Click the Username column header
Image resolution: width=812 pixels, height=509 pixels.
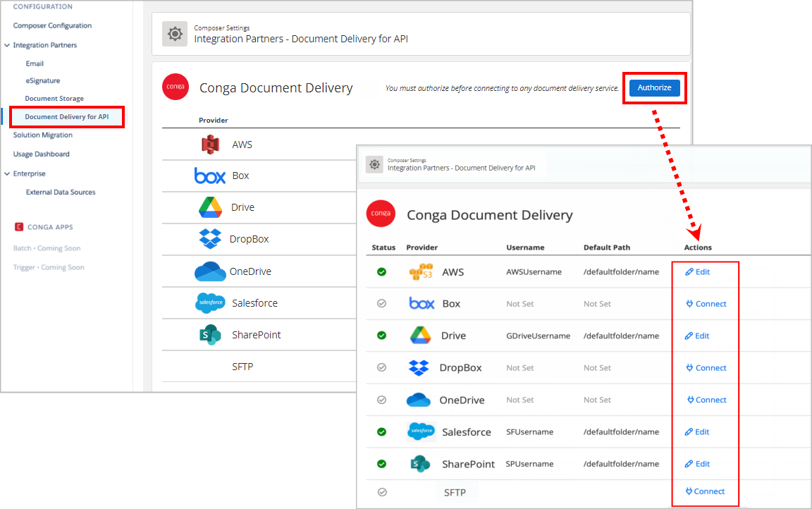tap(525, 247)
